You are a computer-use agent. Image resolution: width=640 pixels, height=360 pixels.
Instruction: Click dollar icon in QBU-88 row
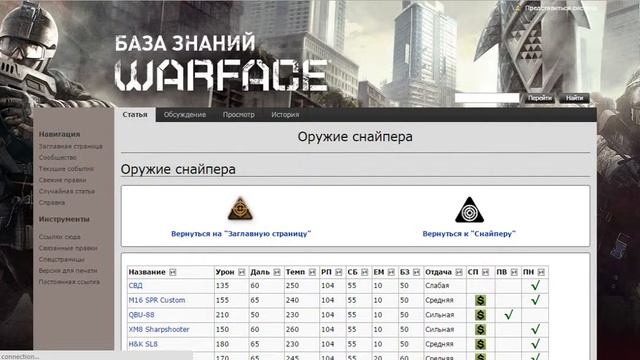coord(480,315)
